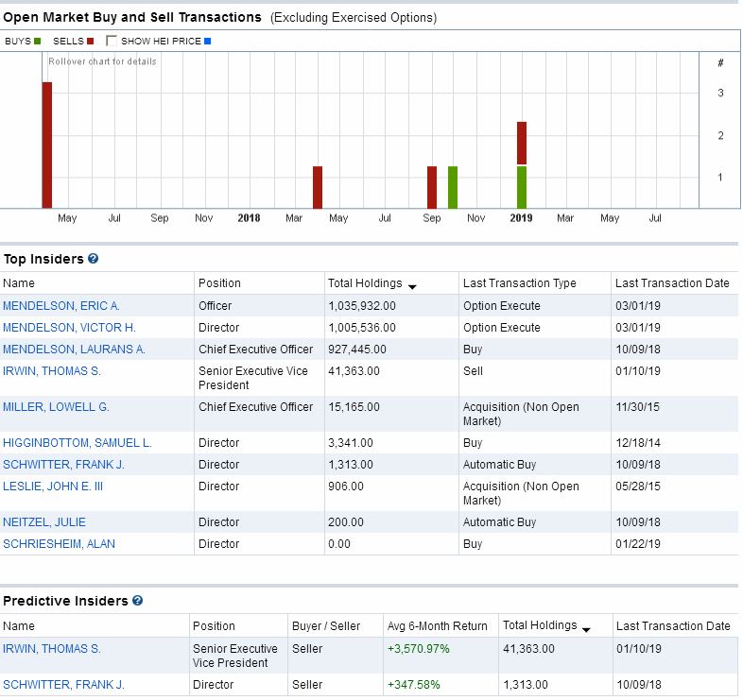Click Predictive Insiders Last Transaction Date header
Image resolution: width=743 pixels, height=700 pixels.
pos(673,626)
